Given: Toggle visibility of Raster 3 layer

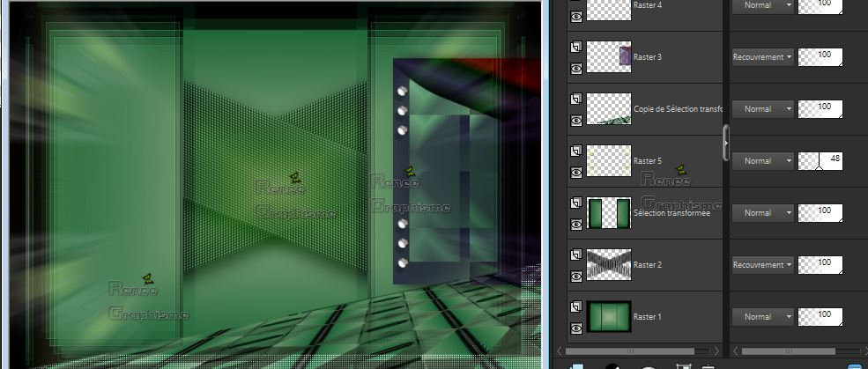Looking at the screenshot, I should (576, 68).
